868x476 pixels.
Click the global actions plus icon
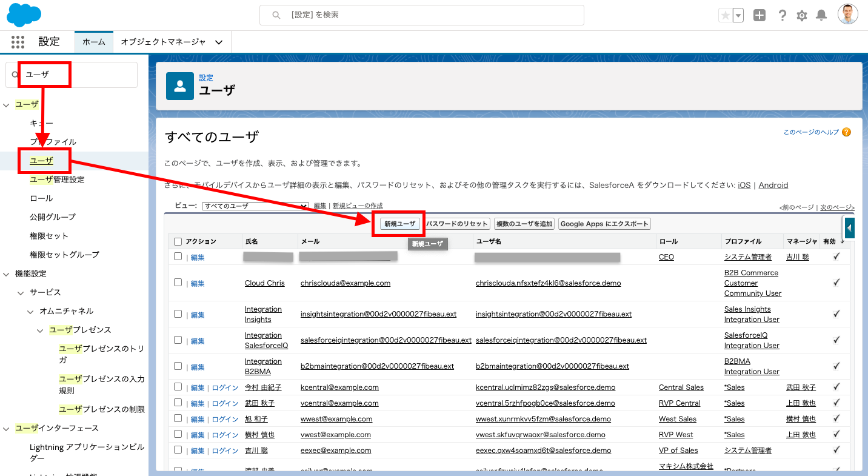click(x=760, y=16)
